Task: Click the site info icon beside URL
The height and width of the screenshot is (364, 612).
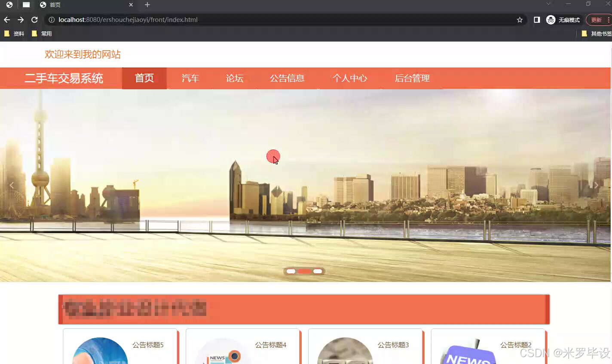Action: pyautogui.click(x=52, y=20)
